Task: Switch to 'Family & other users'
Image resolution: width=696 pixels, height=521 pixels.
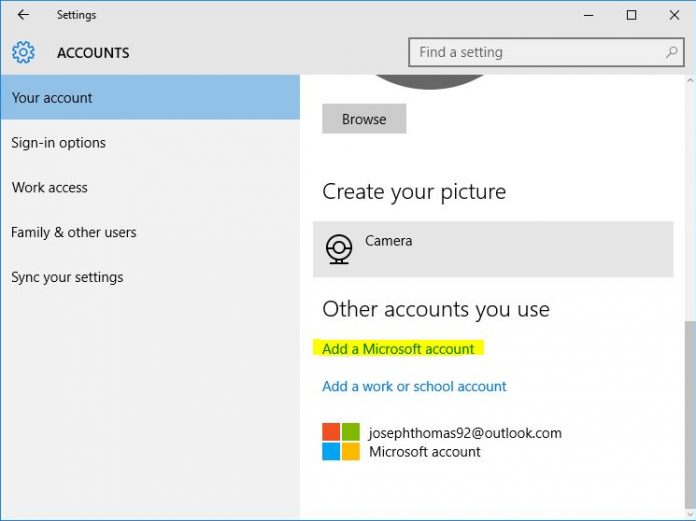Action: point(73,232)
